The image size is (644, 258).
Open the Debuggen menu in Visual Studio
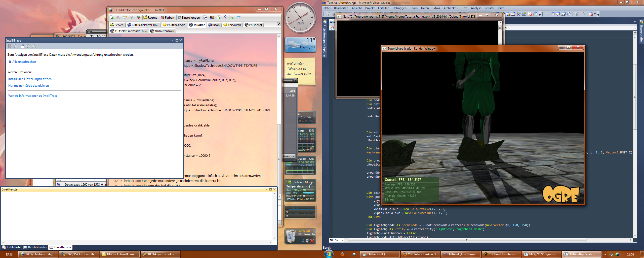pyautogui.click(x=399, y=8)
